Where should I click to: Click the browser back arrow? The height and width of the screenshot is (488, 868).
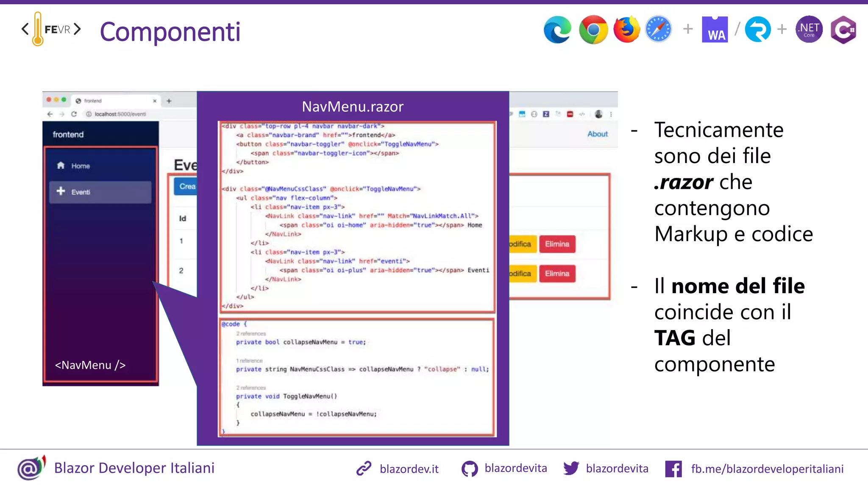pos(50,114)
